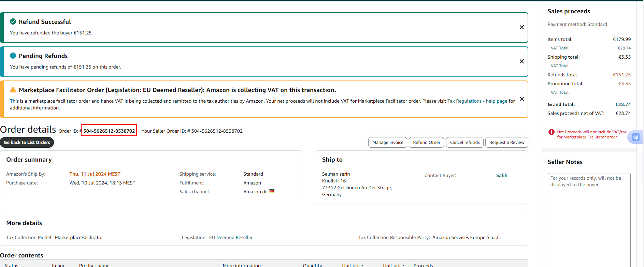Close the Pending Refunds alert

521,61
